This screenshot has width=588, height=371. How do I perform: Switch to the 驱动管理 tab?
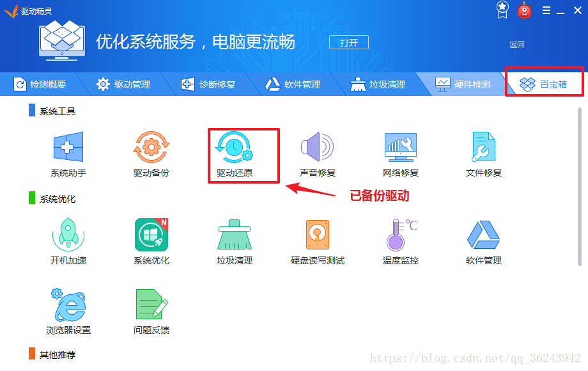point(123,84)
